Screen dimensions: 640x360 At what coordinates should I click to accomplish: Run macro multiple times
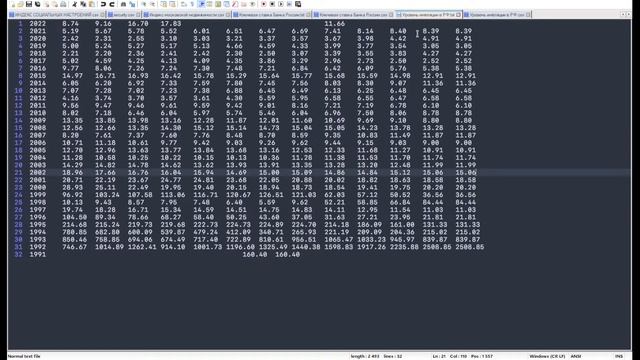pos(289,4)
